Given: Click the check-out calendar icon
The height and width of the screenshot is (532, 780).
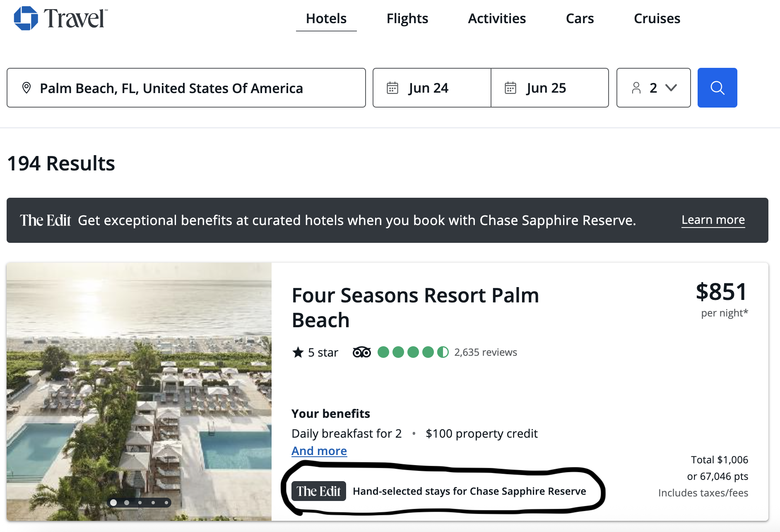Looking at the screenshot, I should pyautogui.click(x=510, y=88).
